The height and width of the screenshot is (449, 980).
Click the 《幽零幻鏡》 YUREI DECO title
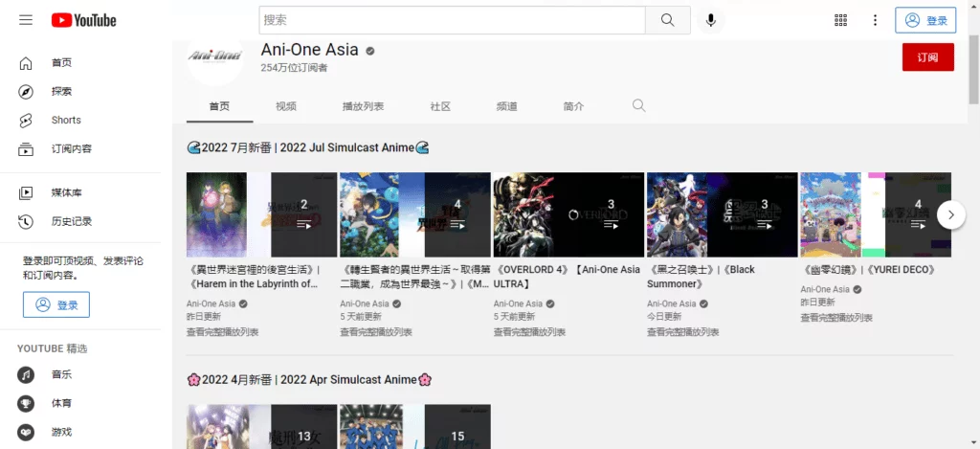(x=869, y=270)
